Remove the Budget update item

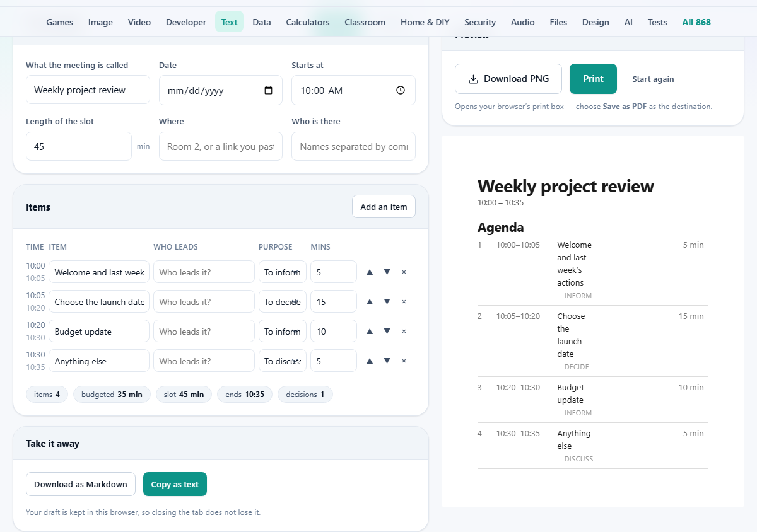pyautogui.click(x=404, y=332)
